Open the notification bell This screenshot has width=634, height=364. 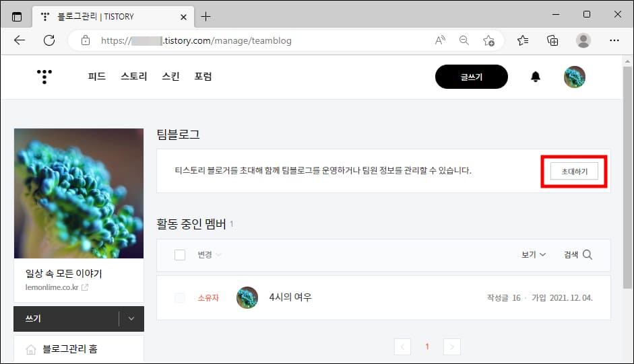coord(536,76)
